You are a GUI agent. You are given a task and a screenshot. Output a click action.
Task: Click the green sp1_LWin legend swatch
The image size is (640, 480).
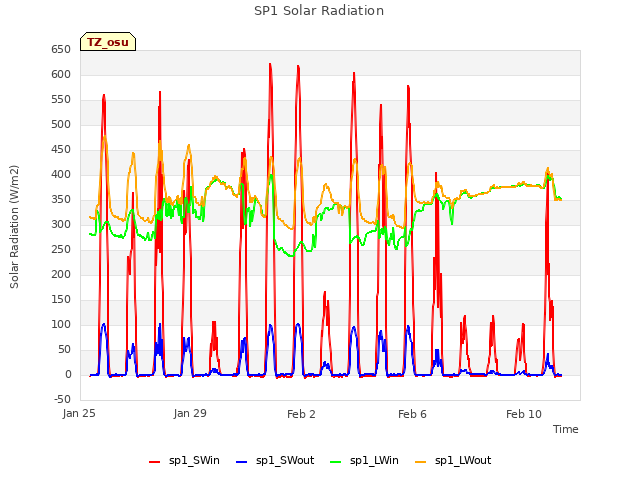coord(335,462)
